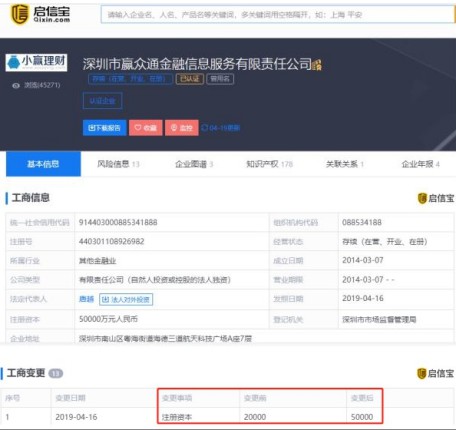456x430 pixels.
Task: Click the 变更事项 column header
Action: [x=177, y=398]
